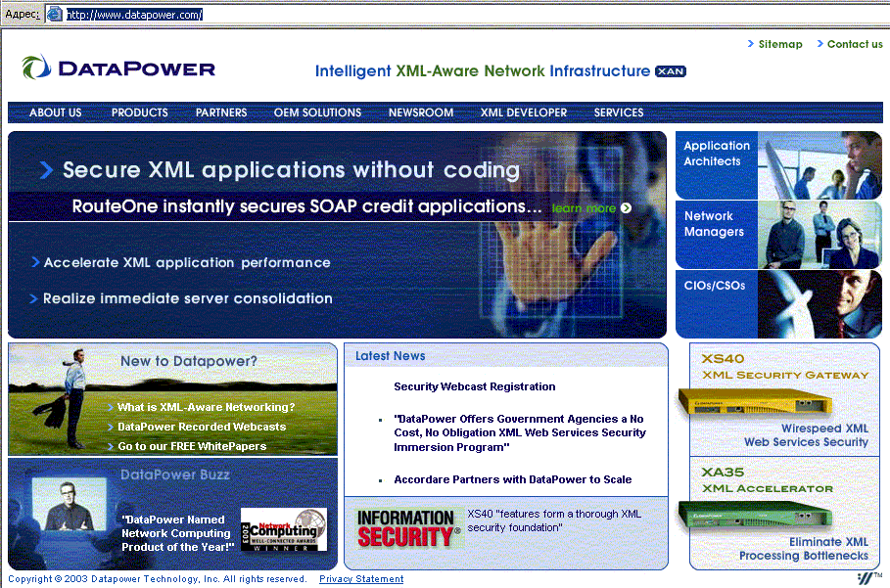This screenshot has width=890, height=588.
Task: Click the circular arrow after learn more
Action: (626, 208)
